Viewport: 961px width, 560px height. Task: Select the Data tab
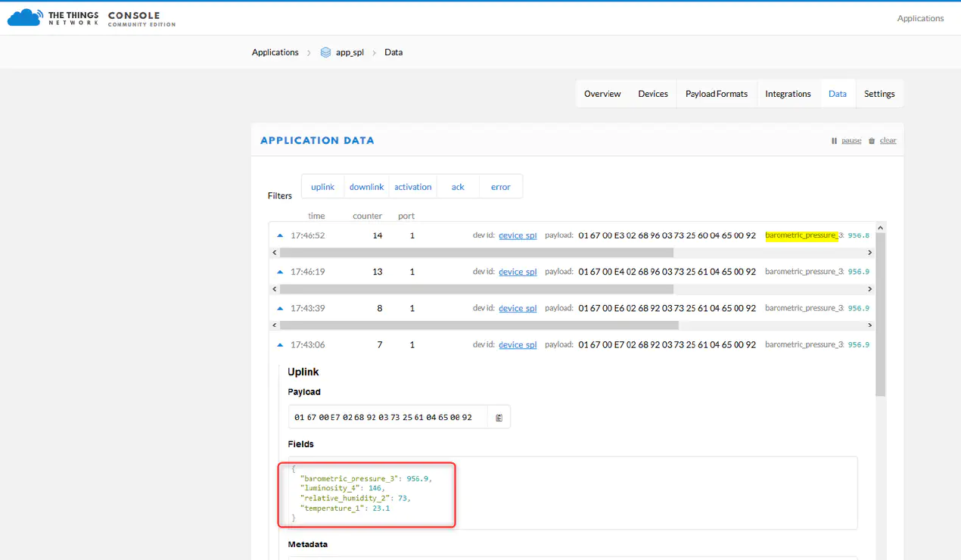(838, 94)
